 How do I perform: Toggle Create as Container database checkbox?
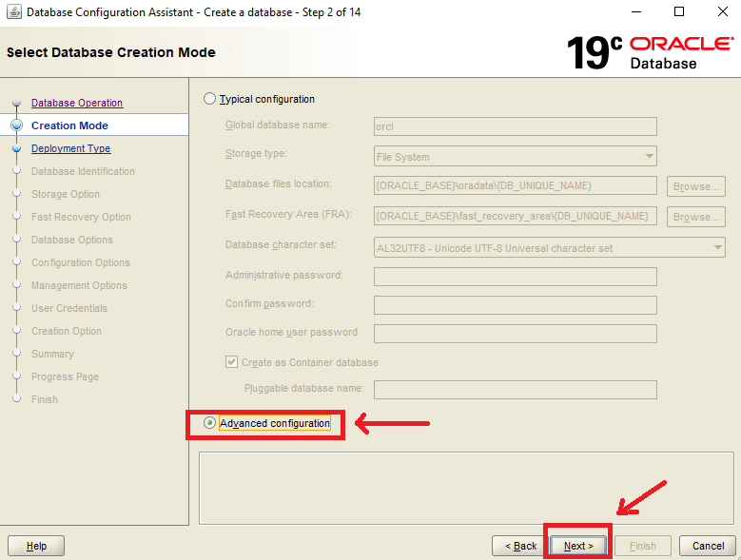[x=232, y=362]
